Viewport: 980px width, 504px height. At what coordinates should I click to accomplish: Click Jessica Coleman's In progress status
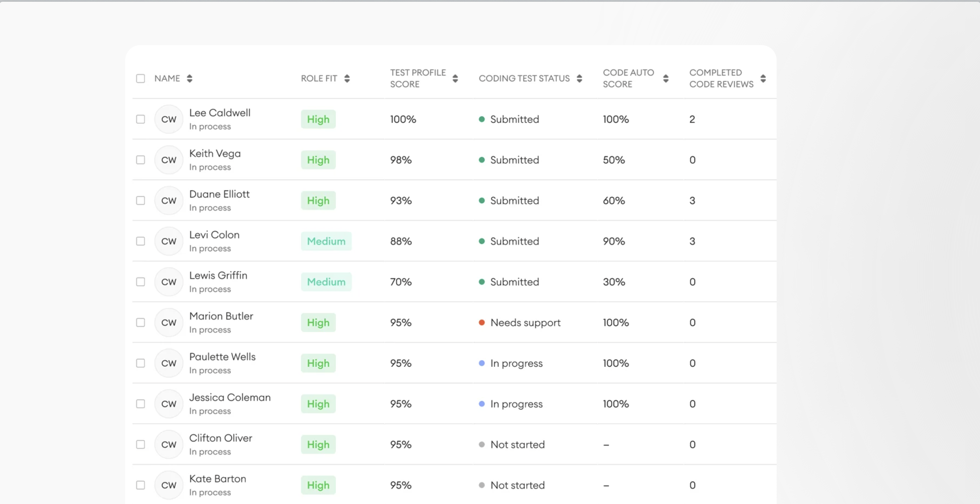(511, 404)
